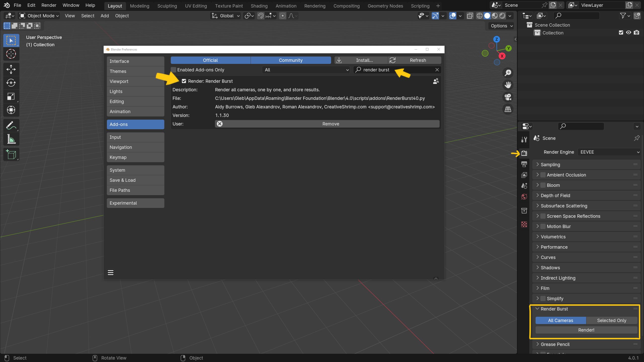The image size is (644, 362).
Task: Open the Render Engine EEVEE dropdown
Action: tap(609, 152)
